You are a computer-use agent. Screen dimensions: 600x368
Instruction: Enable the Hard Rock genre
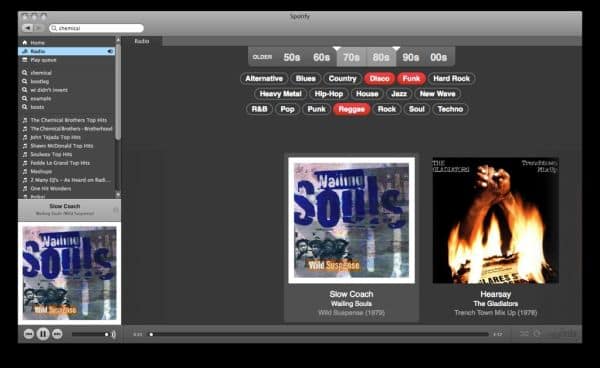452,78
